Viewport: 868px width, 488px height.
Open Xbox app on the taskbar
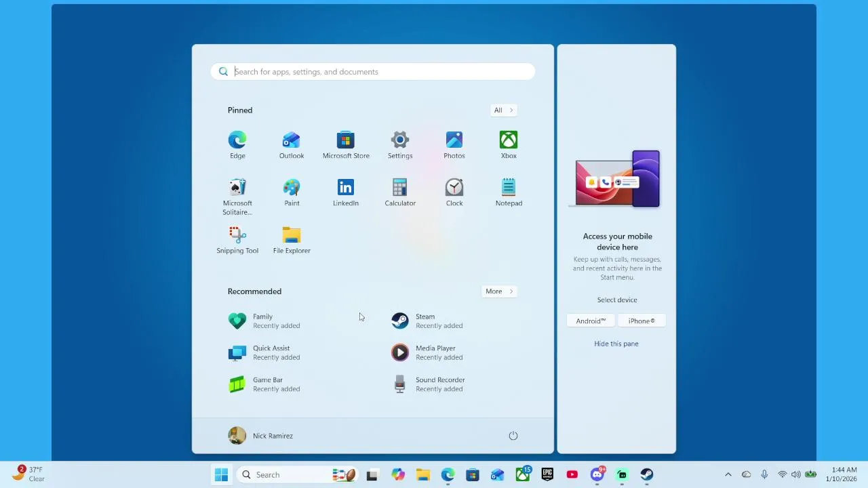(523, 474)
